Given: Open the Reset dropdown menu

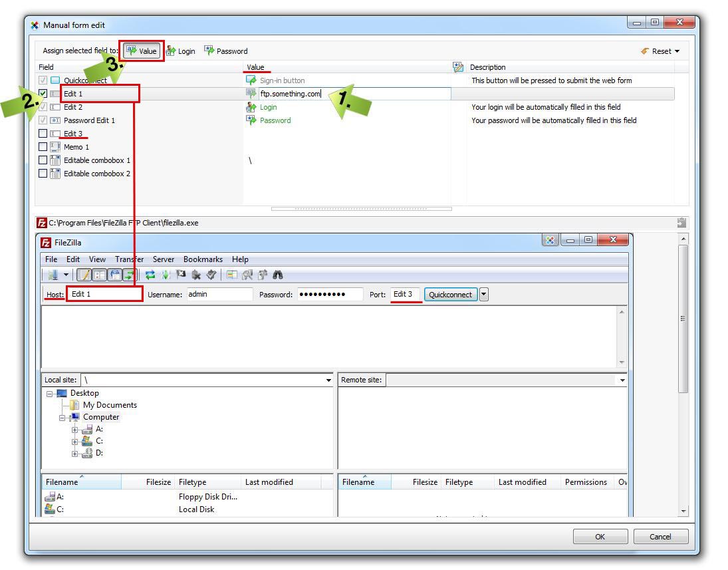Looking at the screenshot, I should (x=660, y=51).
